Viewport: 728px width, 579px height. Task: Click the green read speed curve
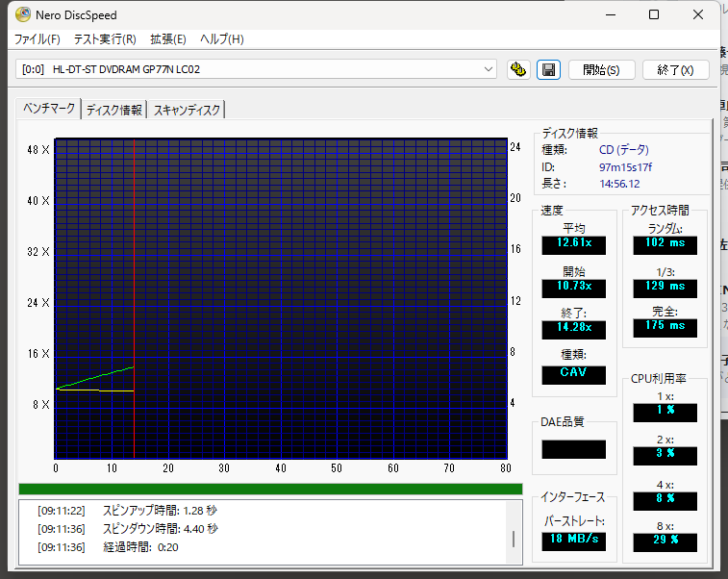pyautogui.click(x=94, y=377)
